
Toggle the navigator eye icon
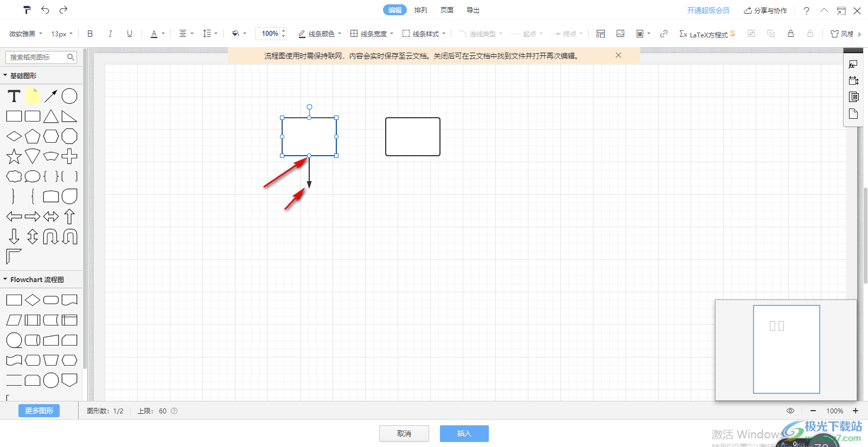point(790,411)
